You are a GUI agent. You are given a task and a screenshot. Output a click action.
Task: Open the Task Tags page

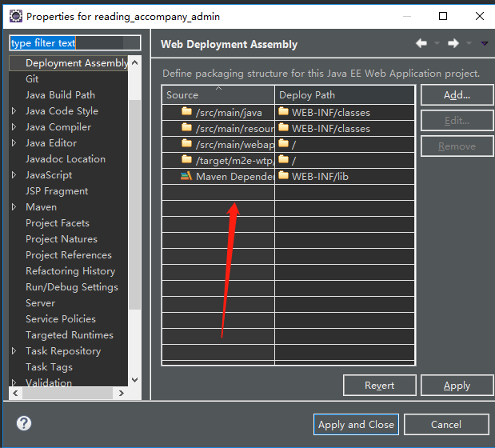point(50,367)
